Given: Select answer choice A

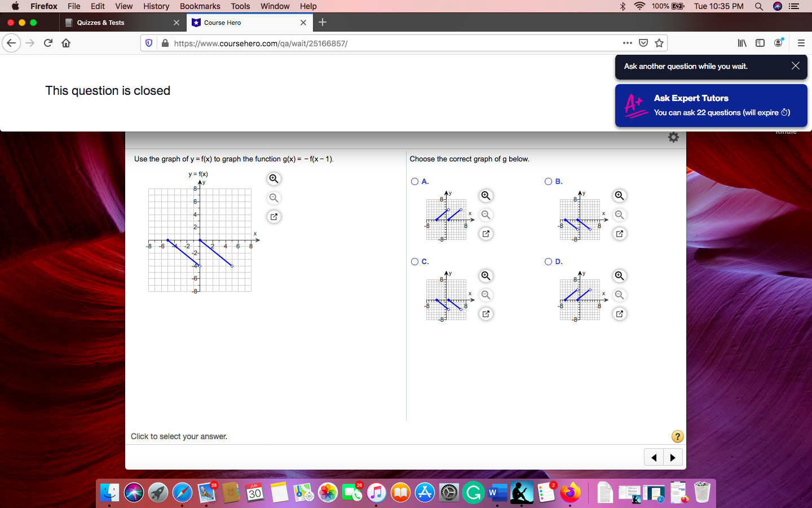Looking at the screenshot, I should coord(414,181).
